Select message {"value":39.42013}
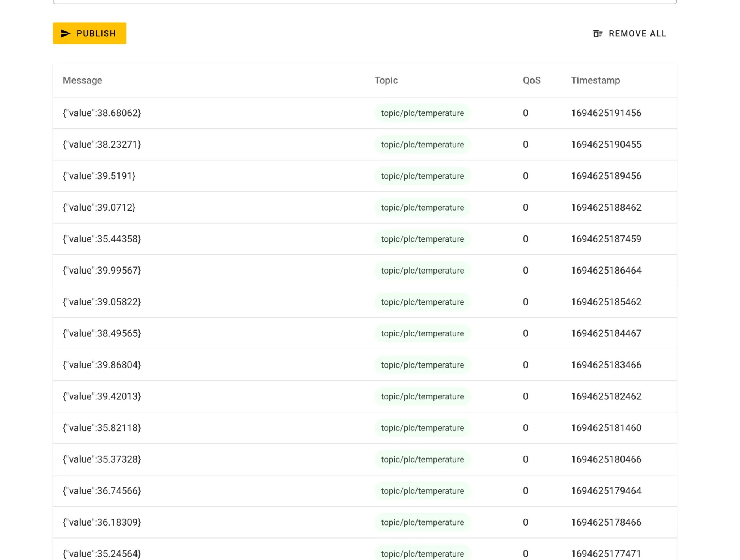 coord(102,396)
